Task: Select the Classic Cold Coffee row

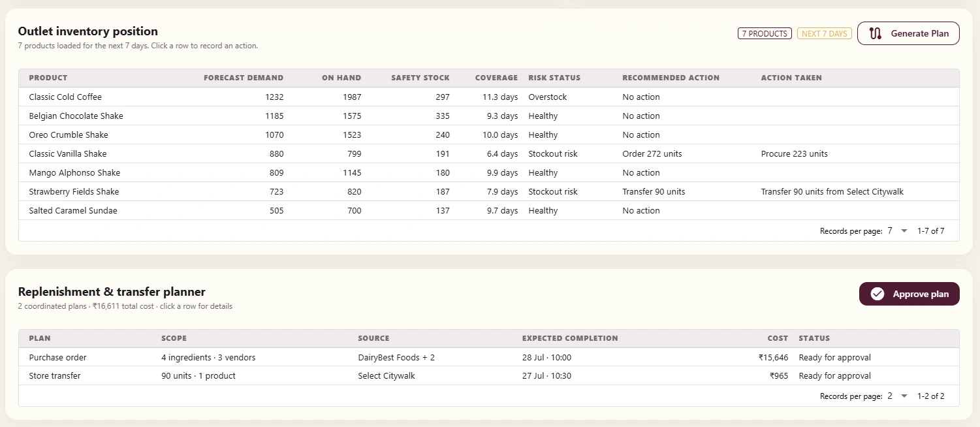Action: (x=489, y=97)
